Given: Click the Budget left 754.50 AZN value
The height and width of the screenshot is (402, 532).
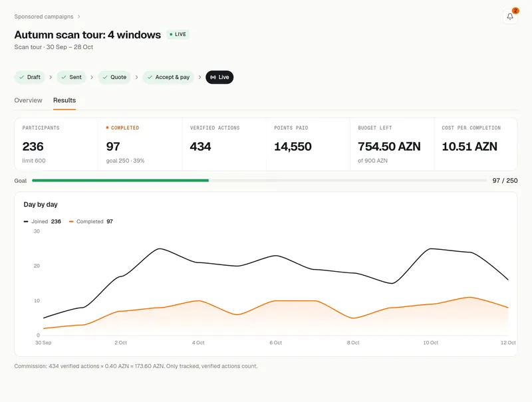Looking at the screenshot, I should pyautogui.click(x=389, y=146).
